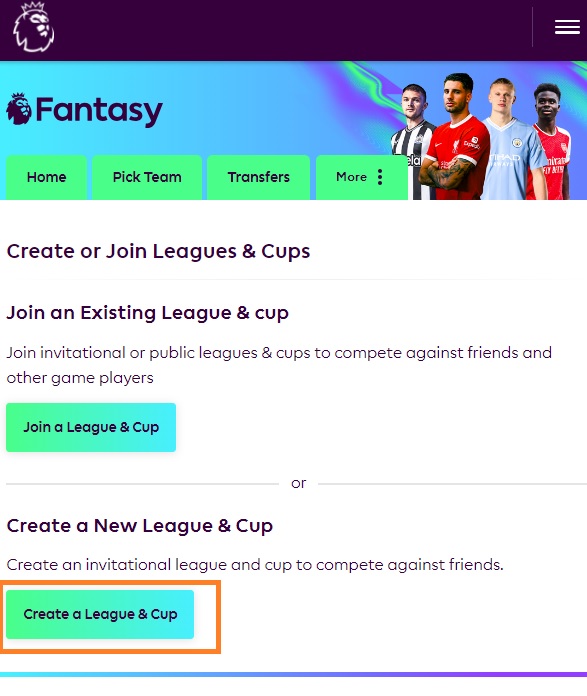Click the Fantasy lion logo icon

tap(19, 109)
